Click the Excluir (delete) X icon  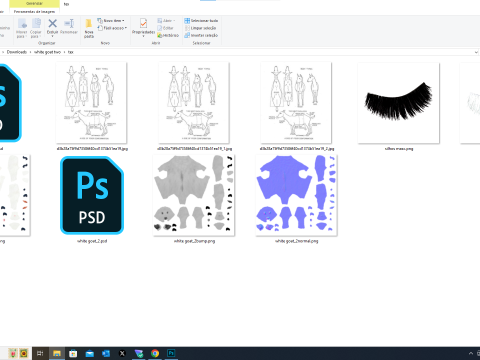click(52, 23)
